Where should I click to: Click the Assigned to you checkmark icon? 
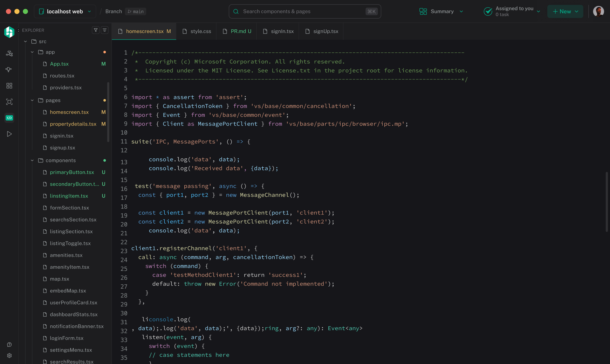[x=488, y=11]
